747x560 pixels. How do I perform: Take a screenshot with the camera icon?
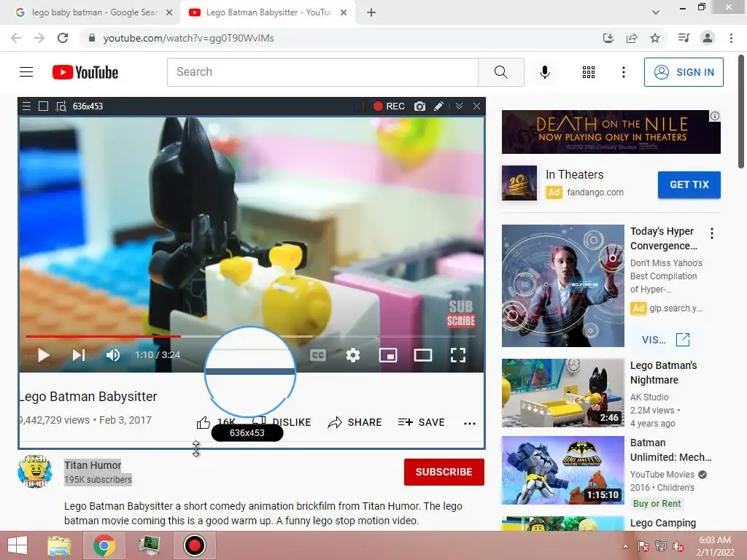click(x=419, y=106)
